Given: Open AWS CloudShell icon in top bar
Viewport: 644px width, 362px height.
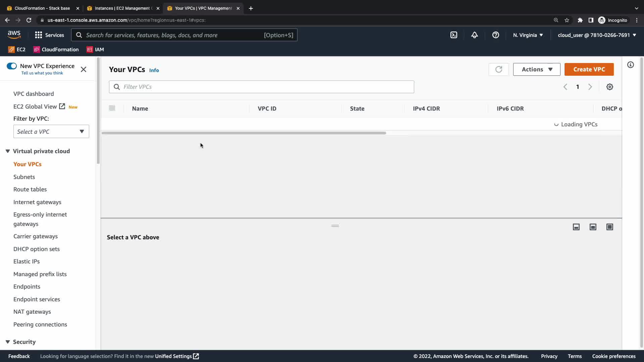Looking at the screenshot, I should pos(453,35).
